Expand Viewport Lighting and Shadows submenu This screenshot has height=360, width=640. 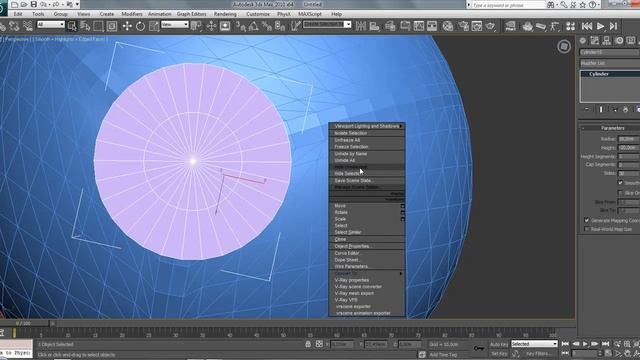(x=367, y=126)
